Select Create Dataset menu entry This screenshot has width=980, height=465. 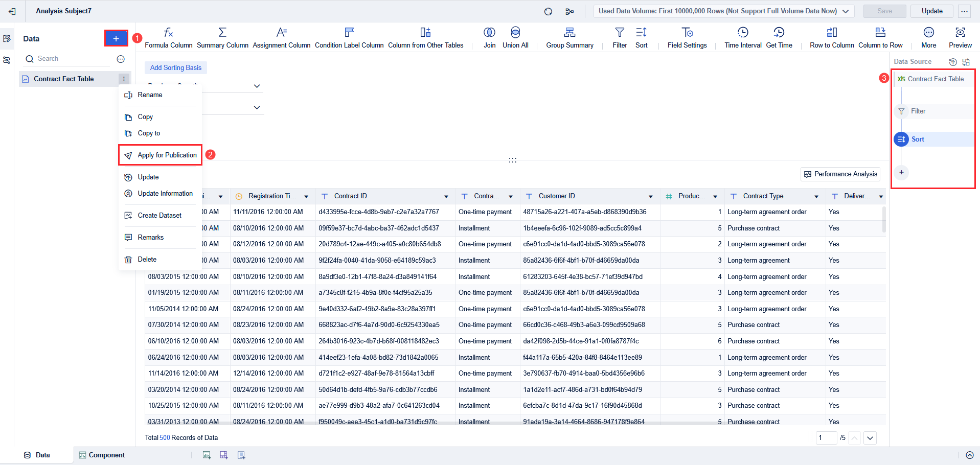[160, 216]
